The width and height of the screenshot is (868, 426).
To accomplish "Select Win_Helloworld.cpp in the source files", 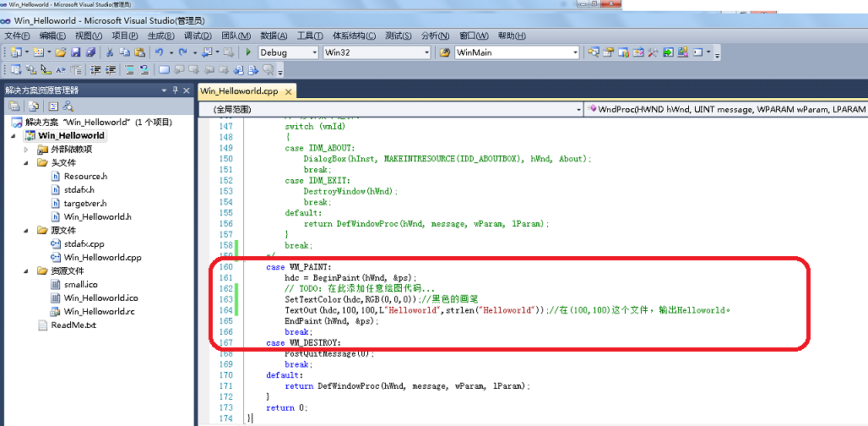I will pos(102,257).
